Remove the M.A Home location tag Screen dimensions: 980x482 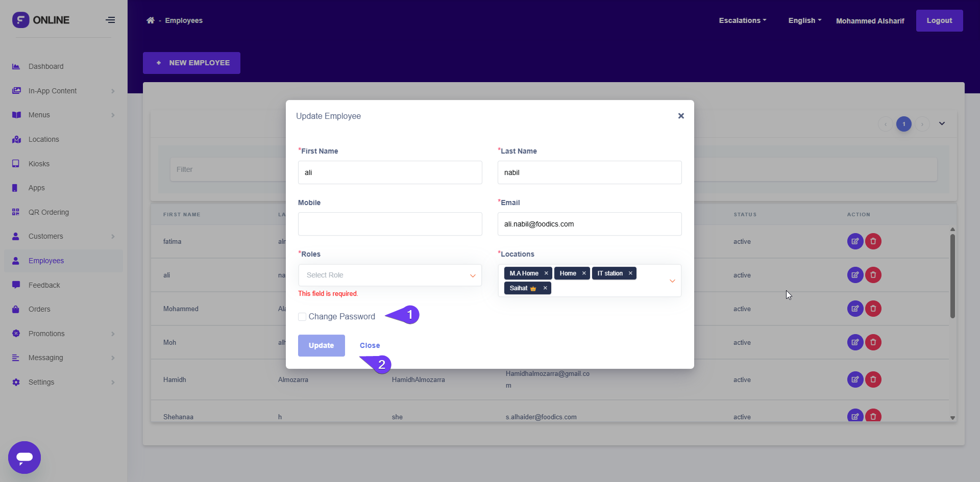coord(546,273)
